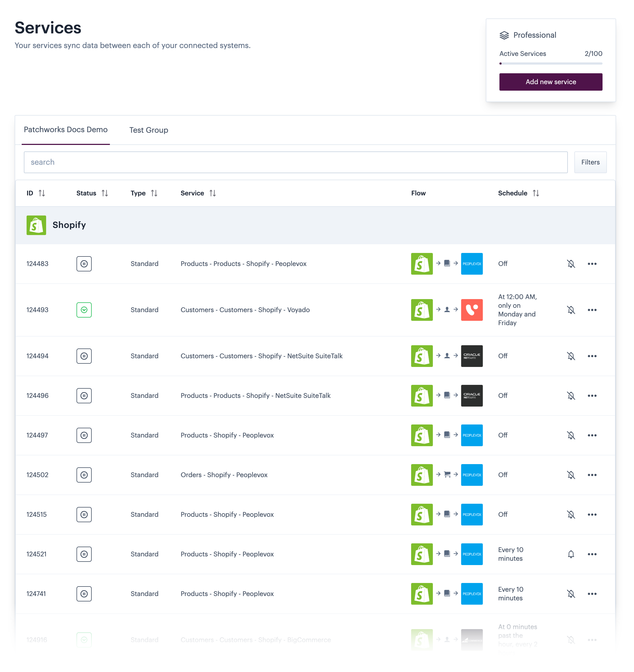Click customer flow icon for service 124493
The height and width of the screenshot is (672, 634).
[447, 310]
